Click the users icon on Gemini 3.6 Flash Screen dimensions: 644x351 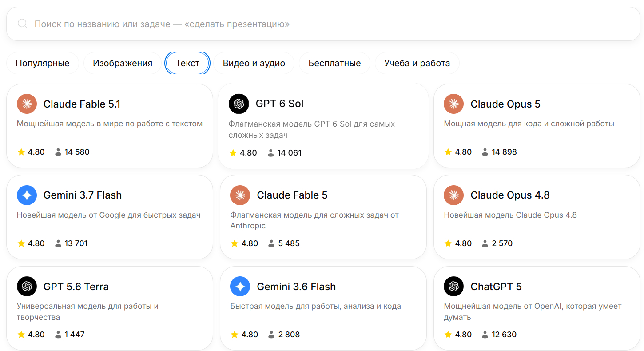[x=272, y=335]
